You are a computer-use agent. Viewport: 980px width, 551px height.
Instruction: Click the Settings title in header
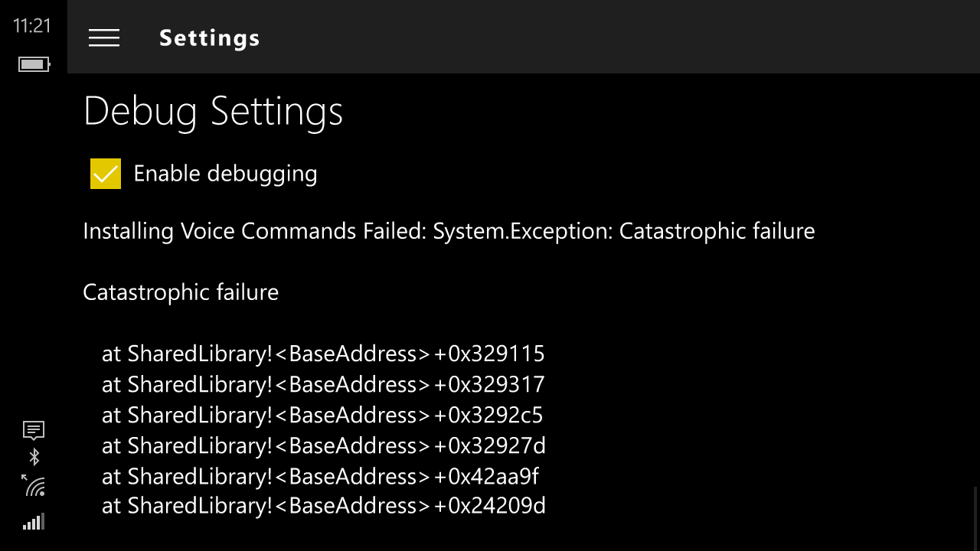[x=210, y=37]
